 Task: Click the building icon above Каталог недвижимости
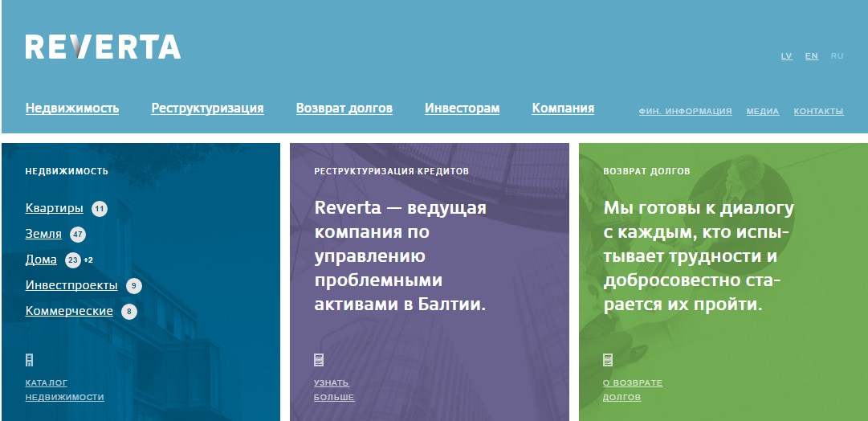[x=30, y=360]
